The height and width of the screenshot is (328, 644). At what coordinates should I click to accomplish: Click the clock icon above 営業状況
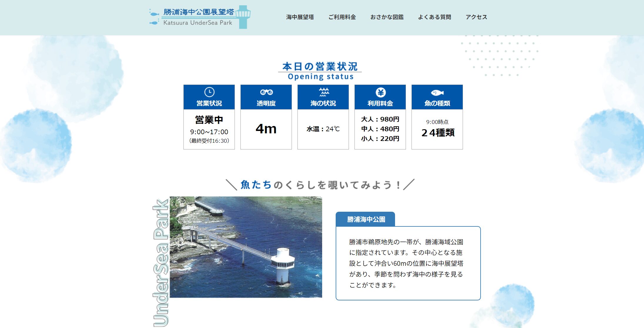(209, 92)
